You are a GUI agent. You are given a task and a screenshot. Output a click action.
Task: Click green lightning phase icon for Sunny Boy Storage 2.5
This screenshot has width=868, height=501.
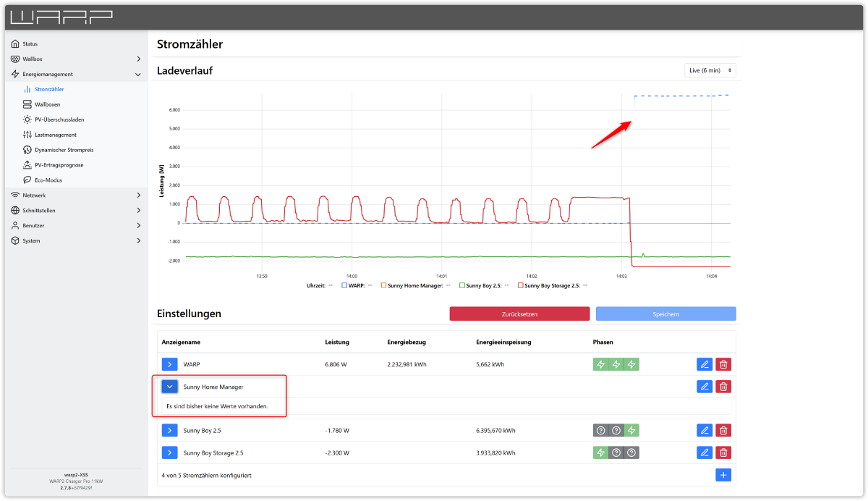600,452
